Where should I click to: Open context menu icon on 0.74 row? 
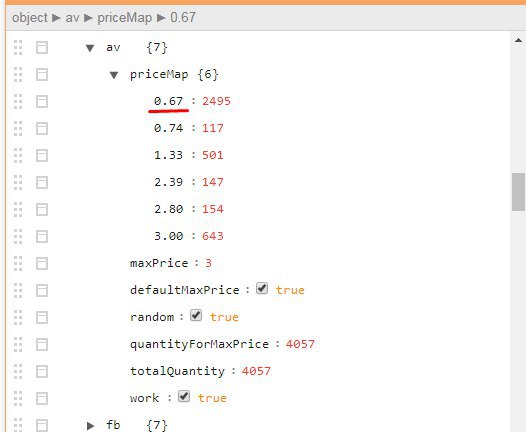pyautogui.click(x=42, y=128)
